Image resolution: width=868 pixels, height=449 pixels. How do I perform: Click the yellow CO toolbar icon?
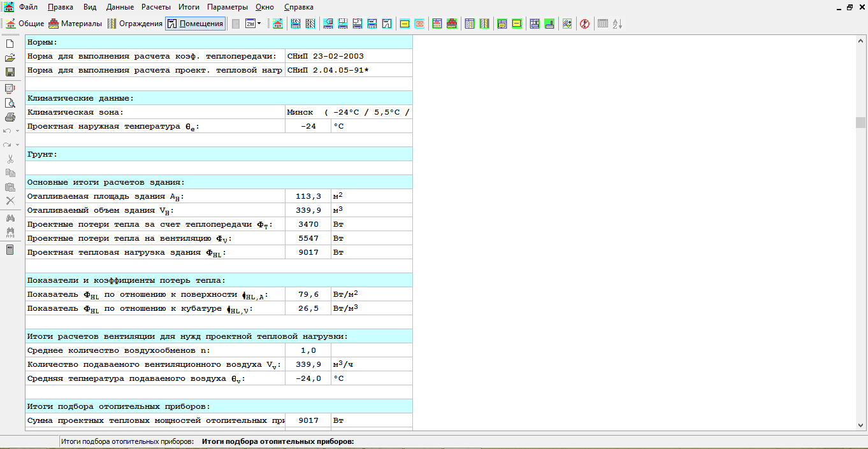[419, 24]
